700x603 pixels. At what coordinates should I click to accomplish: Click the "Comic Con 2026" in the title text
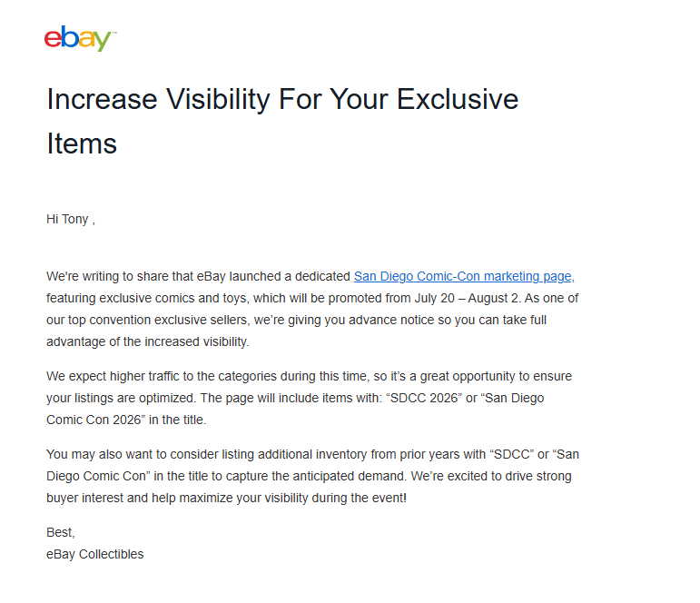tap(94, 420)
